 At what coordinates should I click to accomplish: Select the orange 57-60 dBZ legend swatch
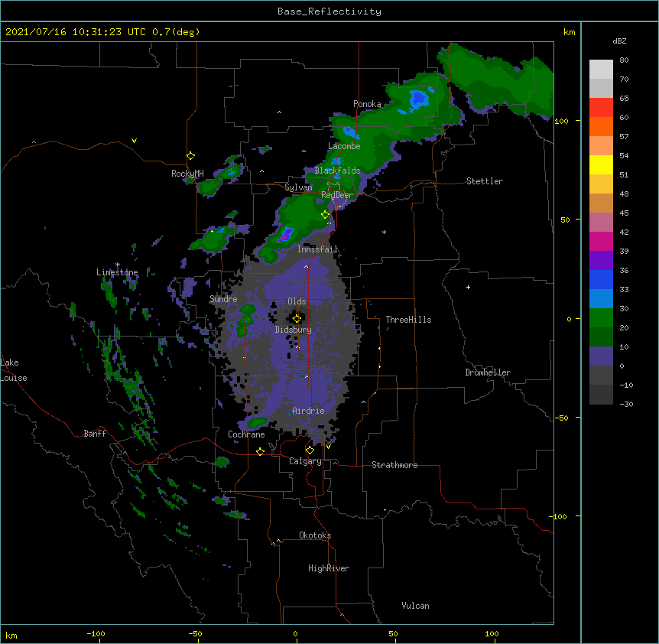coord(601,126)
